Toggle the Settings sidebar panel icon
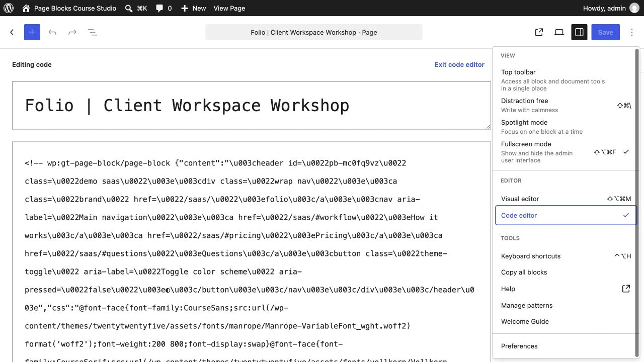The height and width of the screenshot is (362, 644). [x=579, y=32]
